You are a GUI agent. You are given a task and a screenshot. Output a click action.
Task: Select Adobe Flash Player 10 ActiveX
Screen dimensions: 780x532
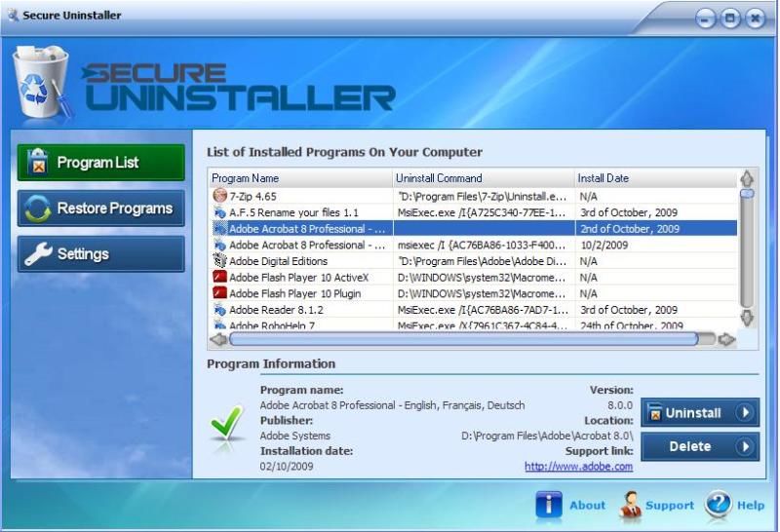pos(473,278)
